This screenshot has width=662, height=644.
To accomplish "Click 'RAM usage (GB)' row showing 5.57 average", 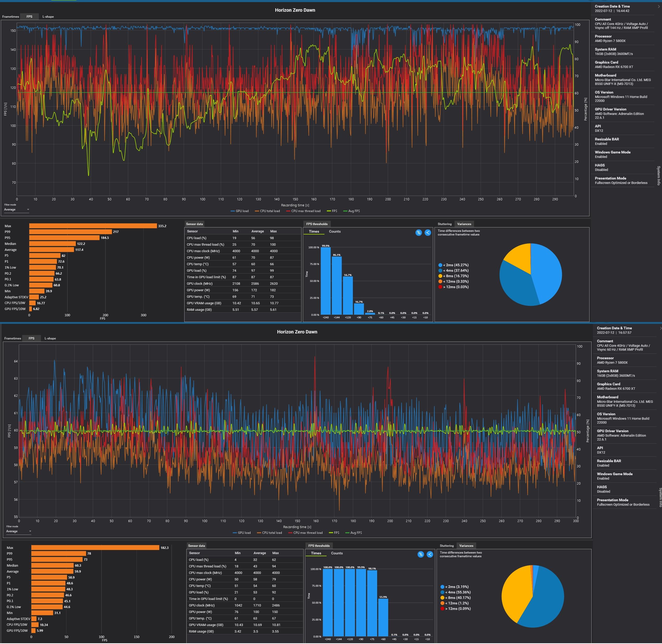I will [x=243, y=309].
